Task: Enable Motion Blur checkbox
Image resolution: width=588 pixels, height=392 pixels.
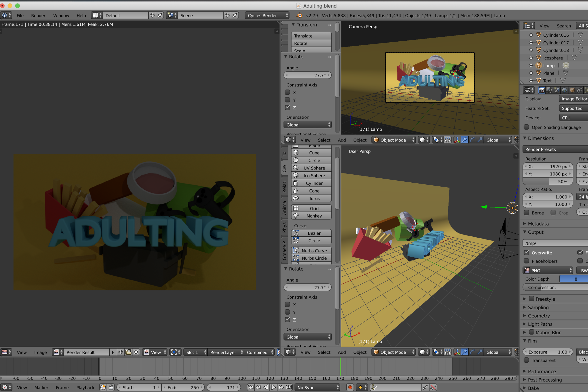Action: (x=532, y=332)
